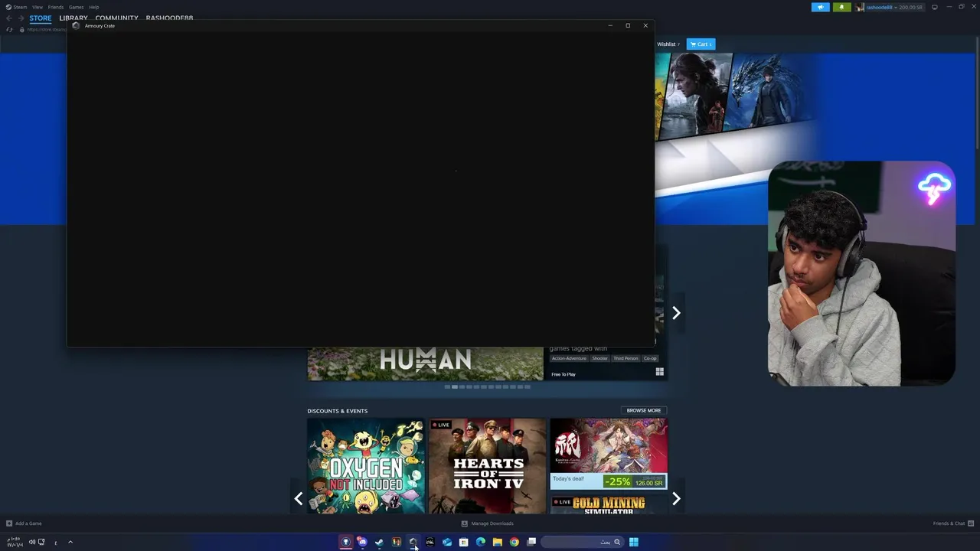Image resolution: width=980 pixels, height=551 pixels.
Task: Open the Gold Mining Simulator live card
Action: coord(609,505)
